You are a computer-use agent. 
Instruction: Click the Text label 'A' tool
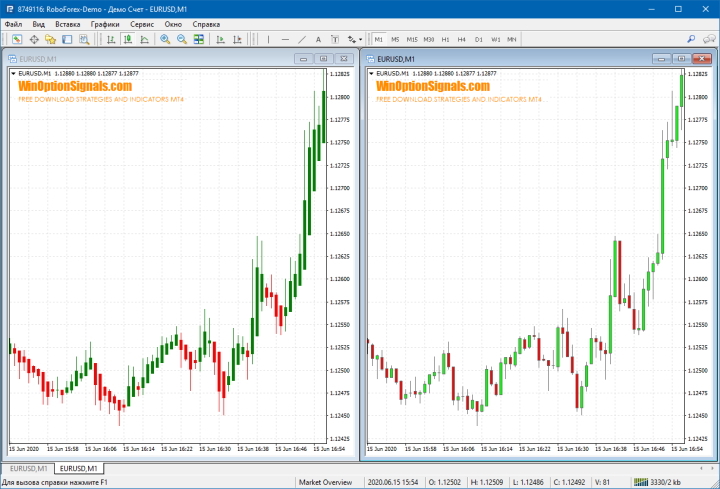coord(318,39)
